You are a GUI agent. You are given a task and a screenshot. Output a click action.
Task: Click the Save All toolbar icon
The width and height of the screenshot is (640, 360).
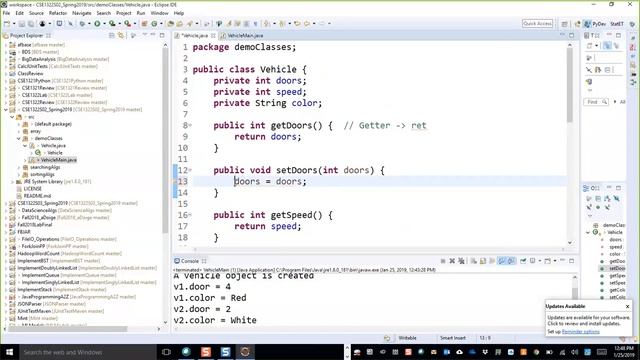31,24
